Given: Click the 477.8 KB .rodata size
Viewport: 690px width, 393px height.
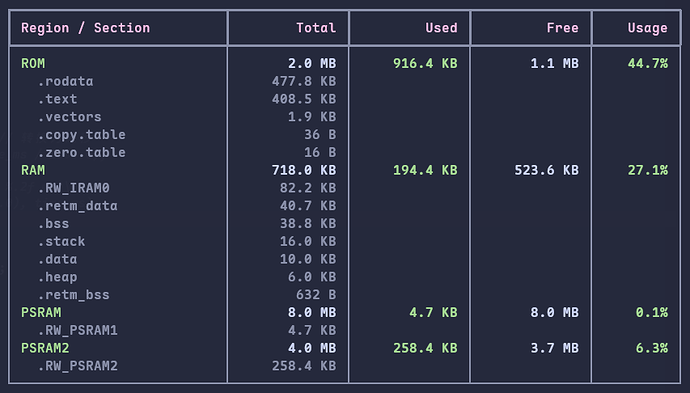Looking at the screenshot, I should coord(304,81).
